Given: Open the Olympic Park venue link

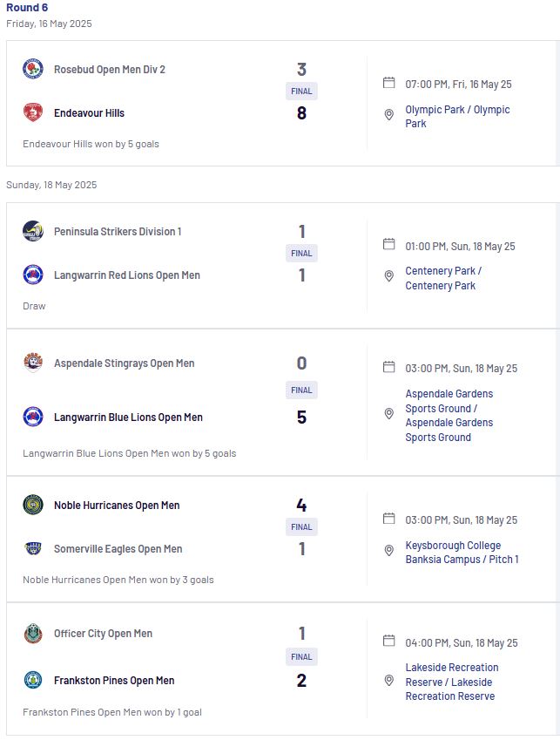Looking at the screenshot, I should click(457, 117).
